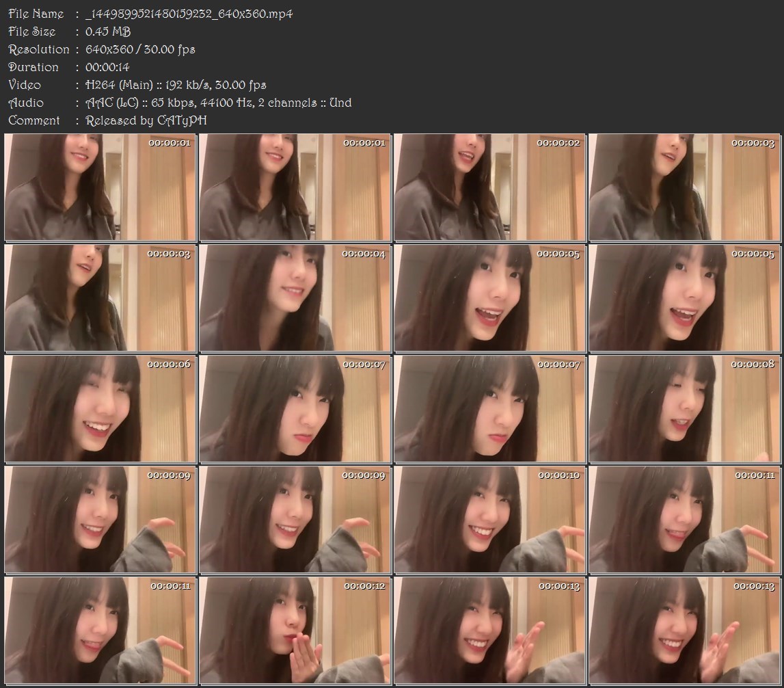Click the 00:00:03 thumbnail in the top row
The height and width of the screenshot is (688, 784).
(x=684, y=187)
